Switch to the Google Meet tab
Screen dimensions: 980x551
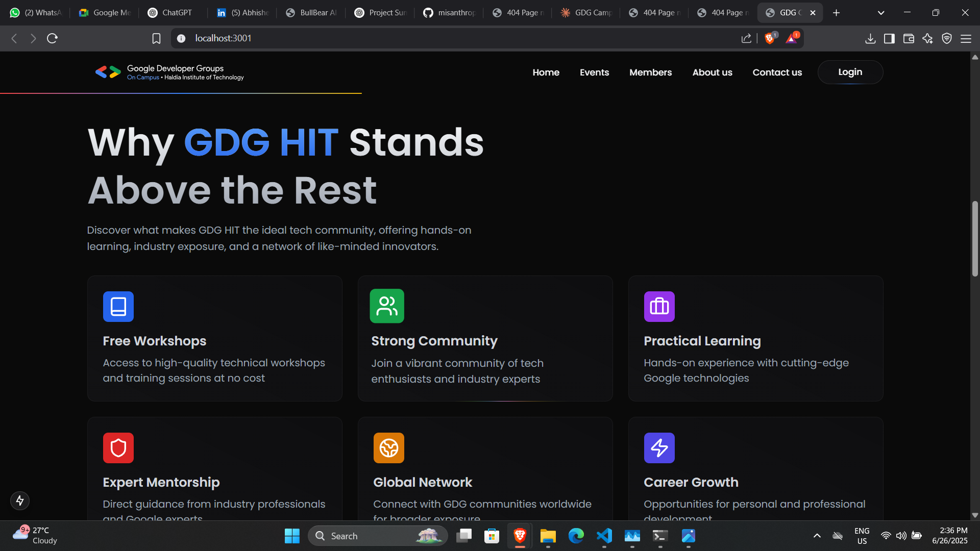[x=105, y=13]
